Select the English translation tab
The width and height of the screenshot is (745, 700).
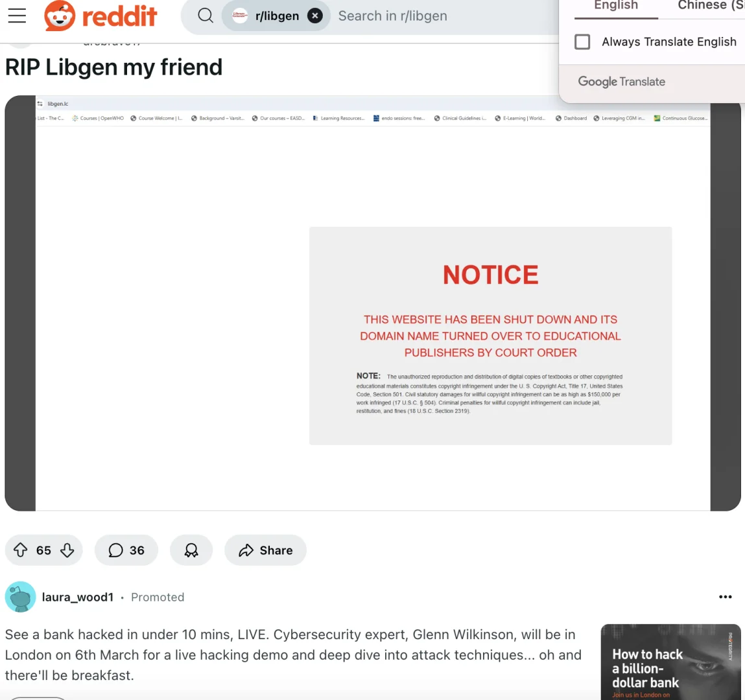click(x=616, y=6)
